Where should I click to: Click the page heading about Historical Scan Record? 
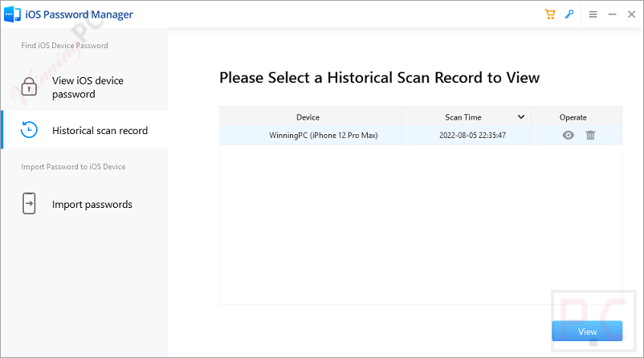tap(379, 78)
